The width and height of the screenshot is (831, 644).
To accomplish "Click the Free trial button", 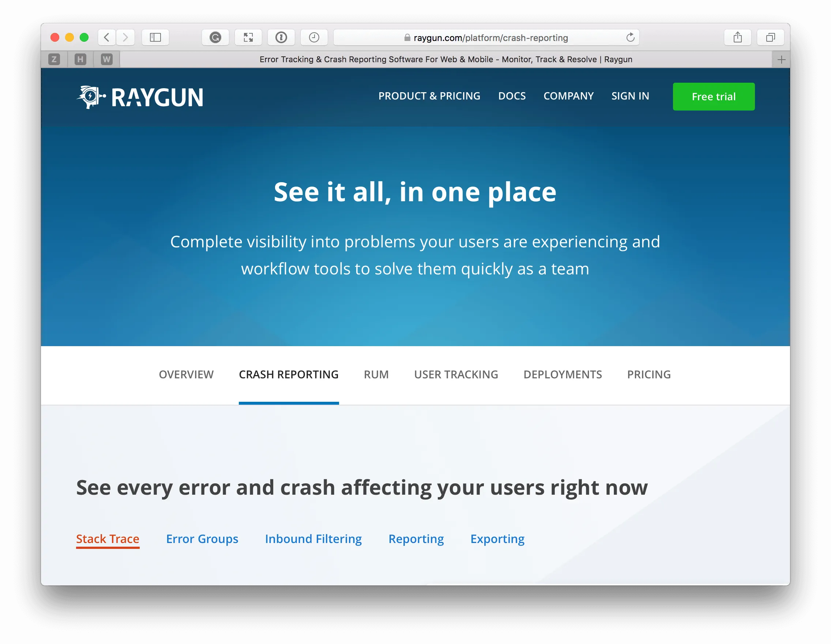I will [714, 97].
